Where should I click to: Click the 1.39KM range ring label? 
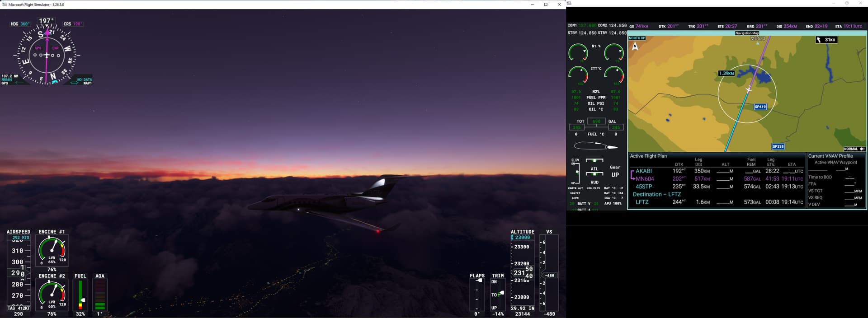pyautogui.click(x=726, y=73)
